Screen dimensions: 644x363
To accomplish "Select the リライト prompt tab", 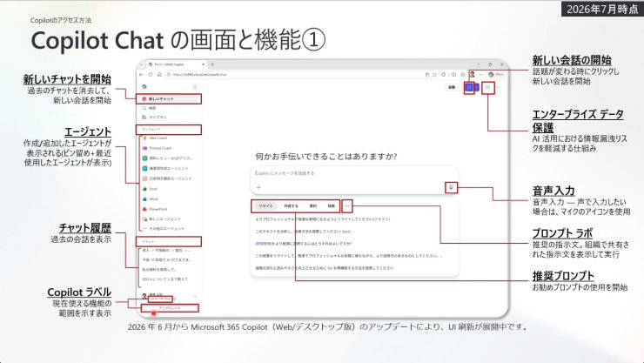I will (265, 205).
